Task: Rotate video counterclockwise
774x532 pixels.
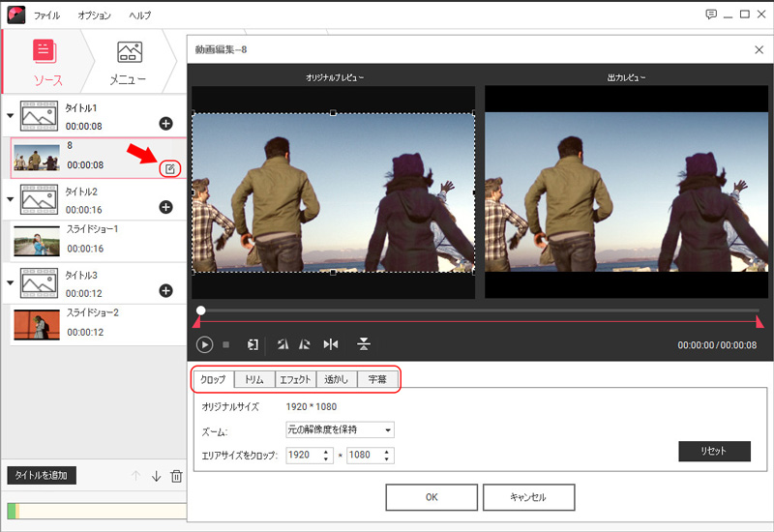Action: (283, 344)
